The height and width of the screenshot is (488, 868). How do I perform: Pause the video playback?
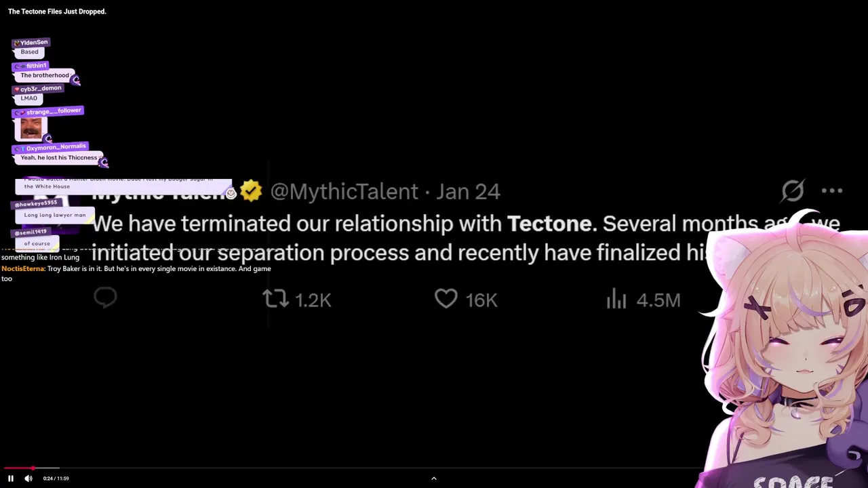point(11,479)
